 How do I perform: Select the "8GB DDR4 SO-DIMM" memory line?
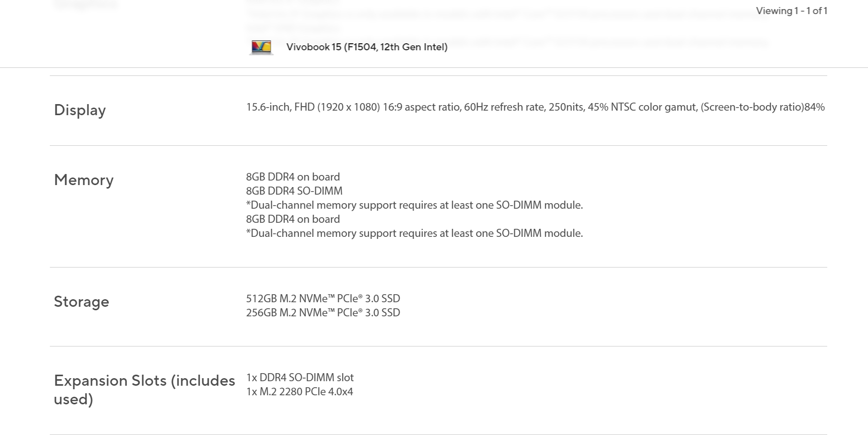(x=294, y=191)
